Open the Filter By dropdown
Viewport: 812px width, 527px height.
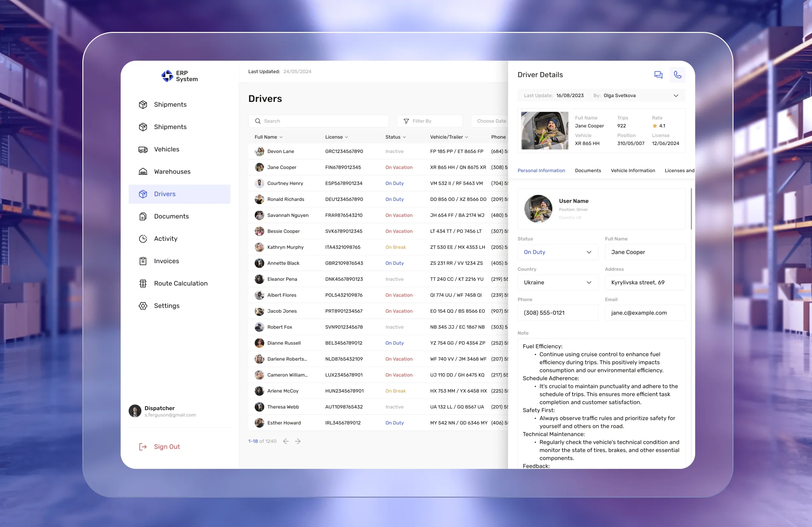coord(429,121)
